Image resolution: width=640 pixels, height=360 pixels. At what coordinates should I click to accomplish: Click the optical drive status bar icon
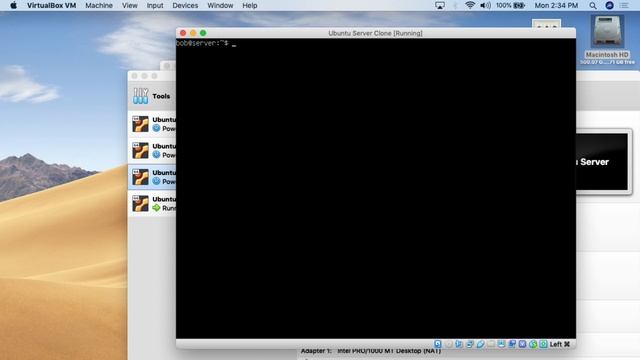pos(449,344)
